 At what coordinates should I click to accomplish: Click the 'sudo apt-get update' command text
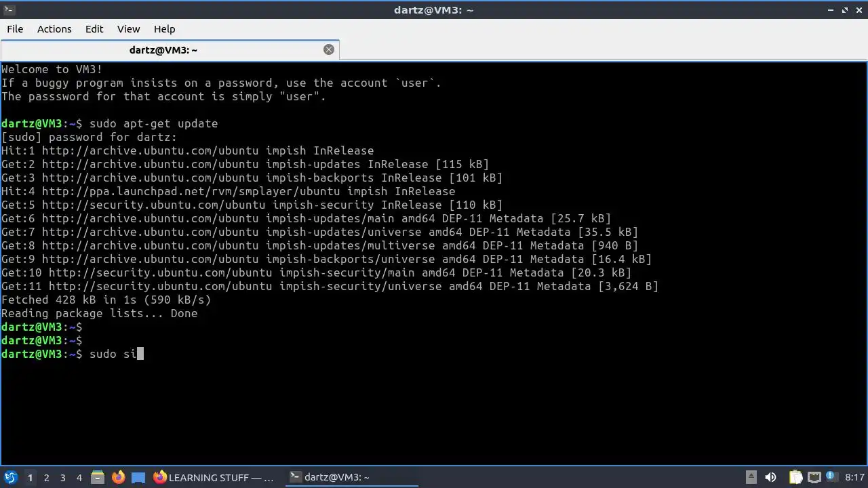click(153, 123)
